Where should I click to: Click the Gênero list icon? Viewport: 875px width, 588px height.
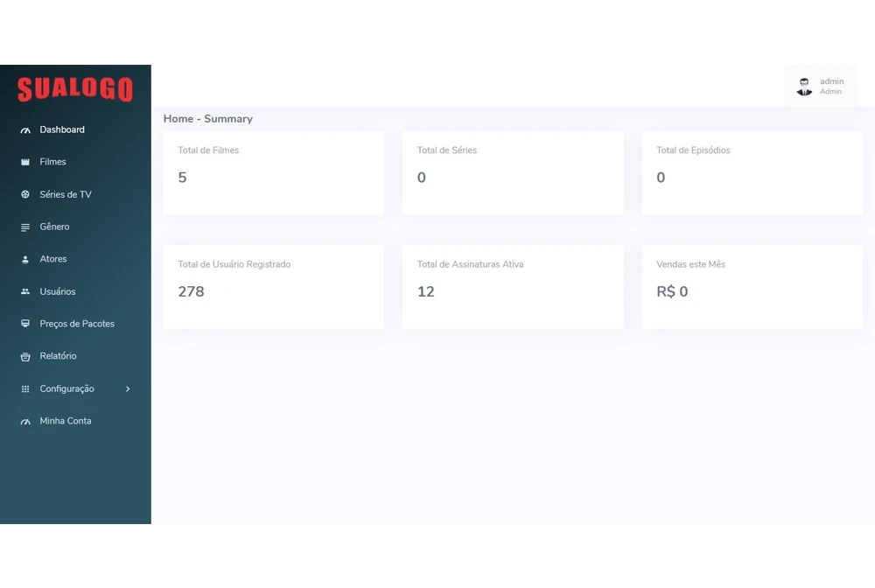click(25, 227)
